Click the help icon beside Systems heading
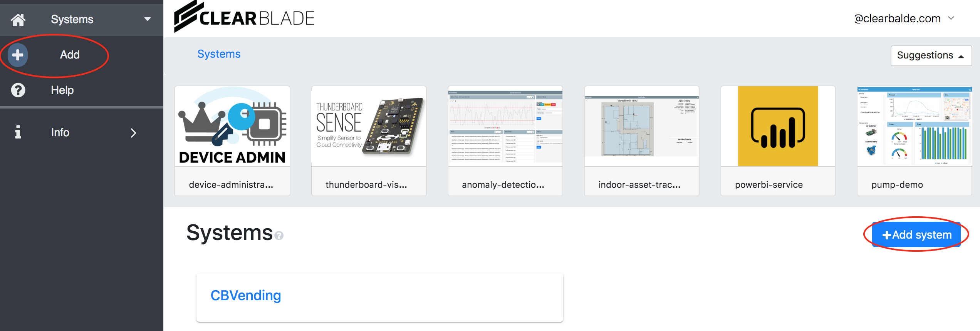Viewport: 980px width, 331px height. tap(279, 236)
